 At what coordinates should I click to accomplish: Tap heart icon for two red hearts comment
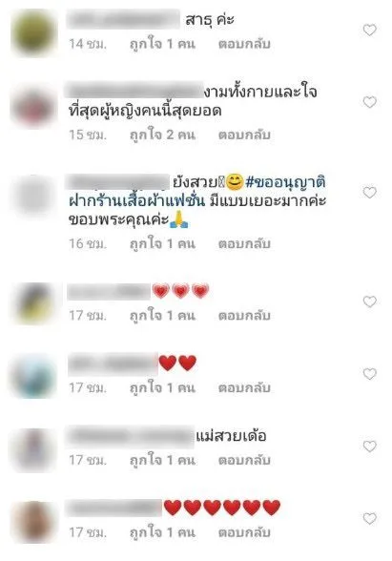point(369,374)
